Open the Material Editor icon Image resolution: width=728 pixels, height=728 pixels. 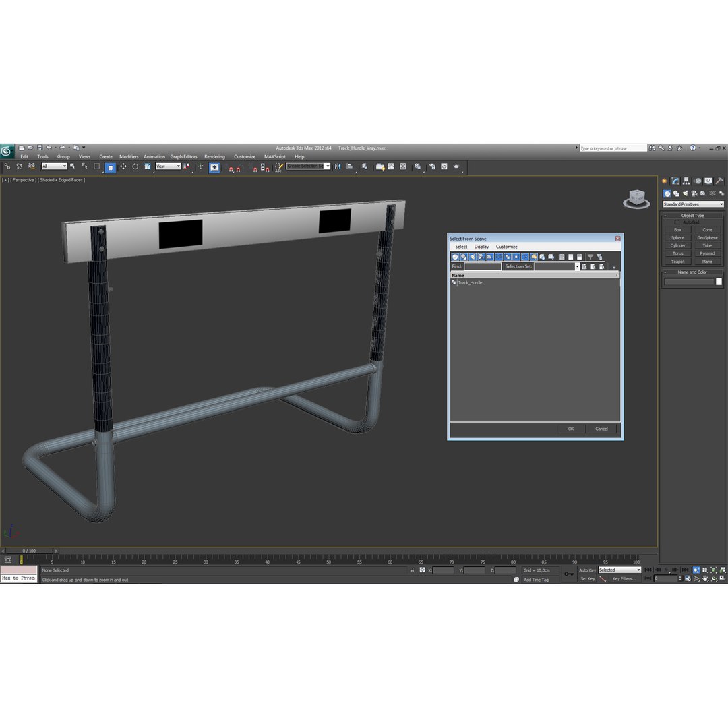point(417,166)
